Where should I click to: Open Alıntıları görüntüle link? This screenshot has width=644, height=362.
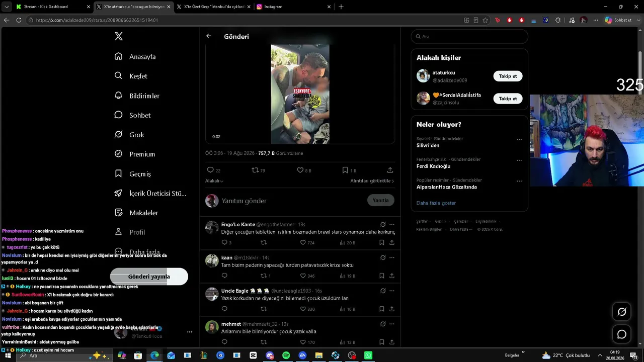372,181
